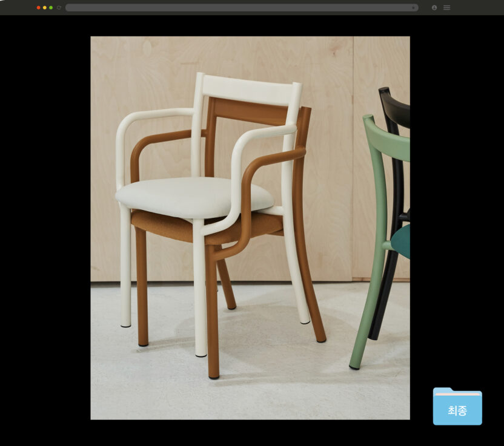Click the icon inside address bar's right end
504x446 pixels.
click(x=413, y=8)
